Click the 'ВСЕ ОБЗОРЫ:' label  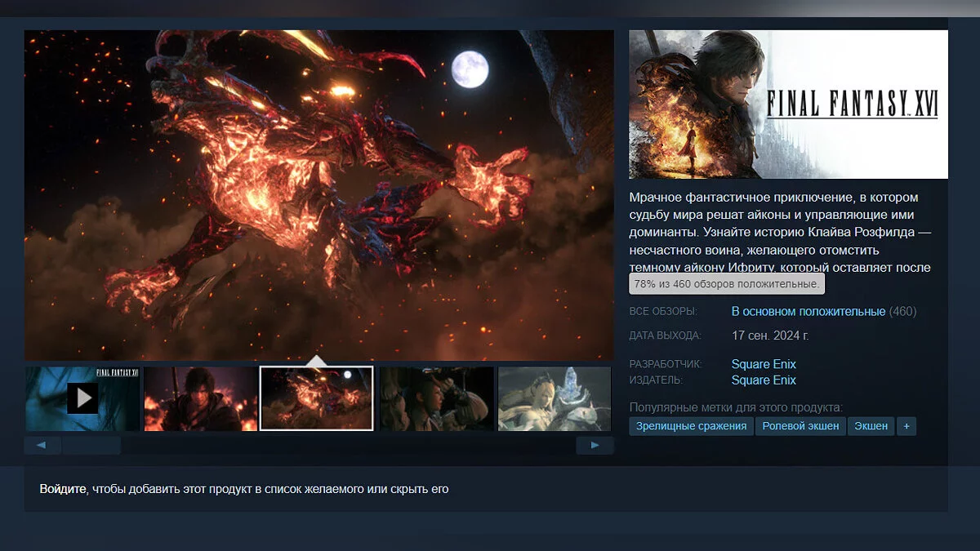pyautogui.click(x=663, y=312)
